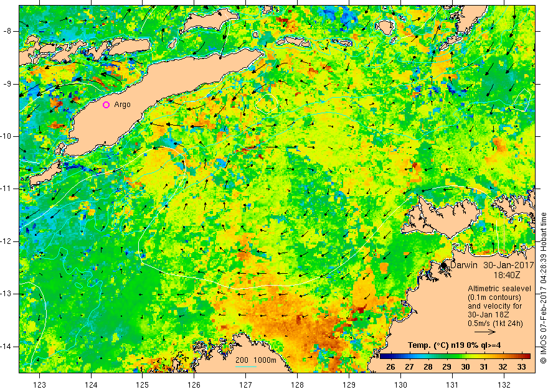Click the velocity scale reference arrow
This screenshot has width=548, height=392.
485,332
